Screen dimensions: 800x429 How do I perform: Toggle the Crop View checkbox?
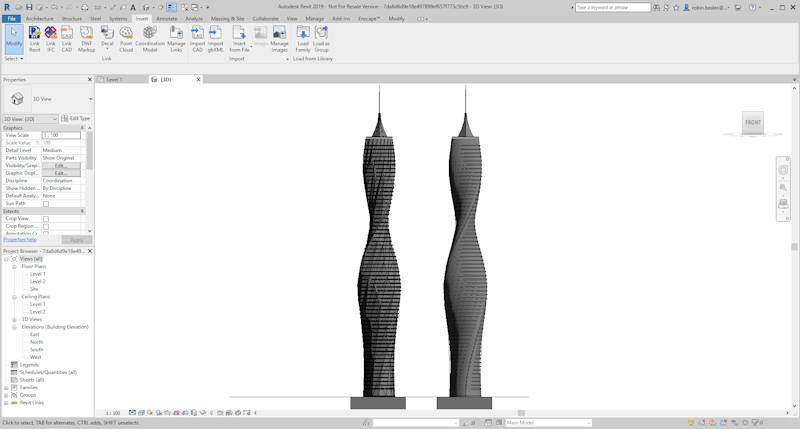click(x=46, y=219)
